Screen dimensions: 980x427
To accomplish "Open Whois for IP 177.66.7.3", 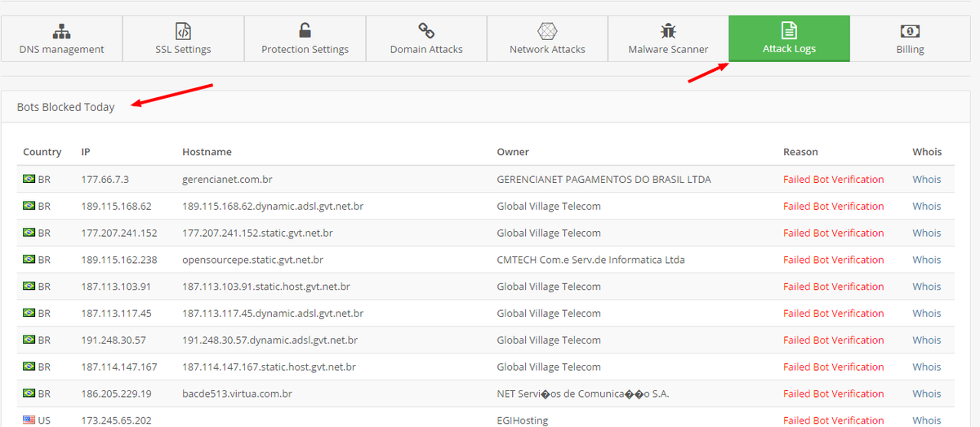I will coord(927,179).
